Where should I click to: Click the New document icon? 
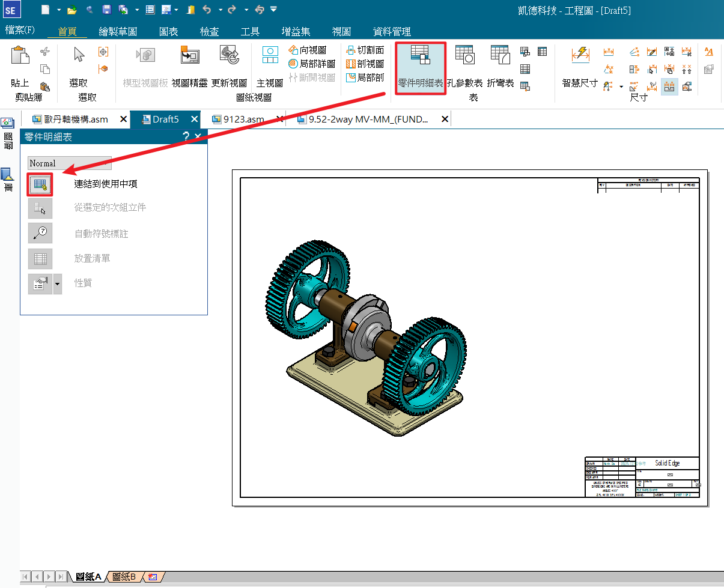pos(46,9)
